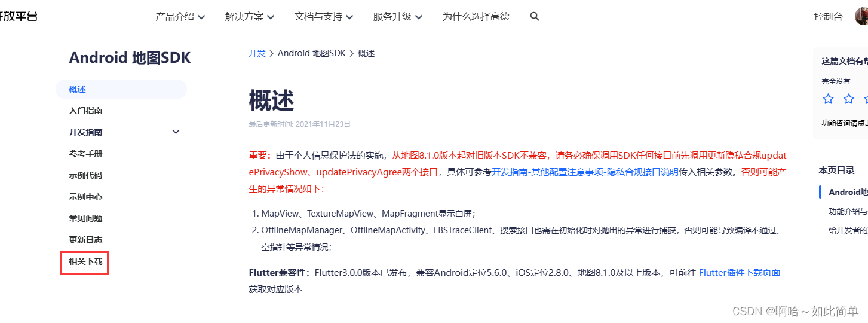Open 入门指南 in the sidebar
The height and width of the screenshot is (323, 868).
[x=85, y=111]
